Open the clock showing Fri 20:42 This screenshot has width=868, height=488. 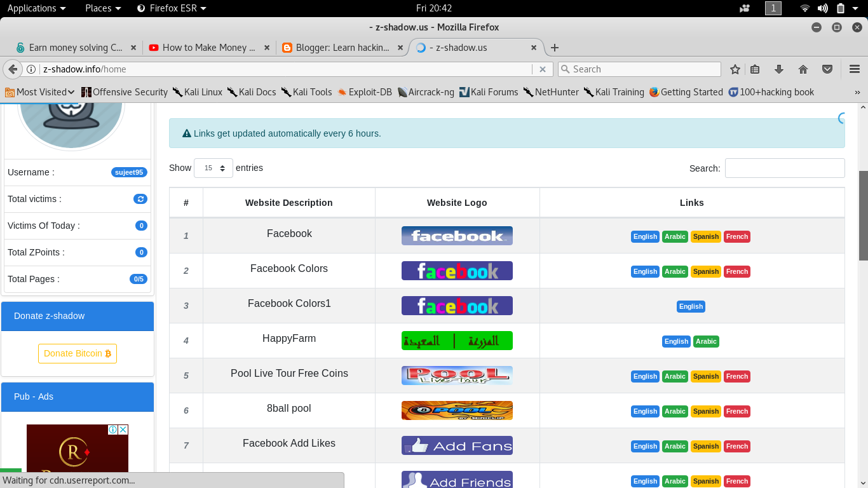click(x=434, y=8)
